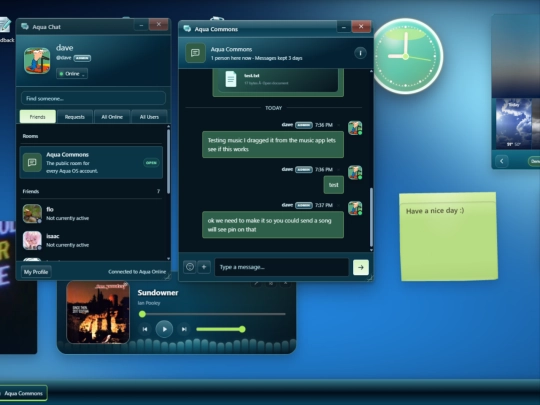Switch to the Friends tab
Viewport: 540px width, 405px height.
tap(38, 117)
